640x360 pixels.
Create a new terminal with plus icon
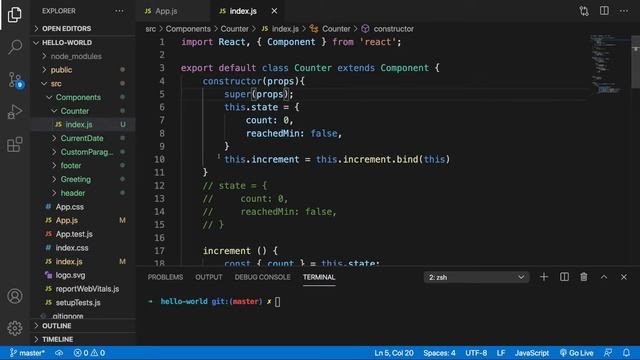544,277
